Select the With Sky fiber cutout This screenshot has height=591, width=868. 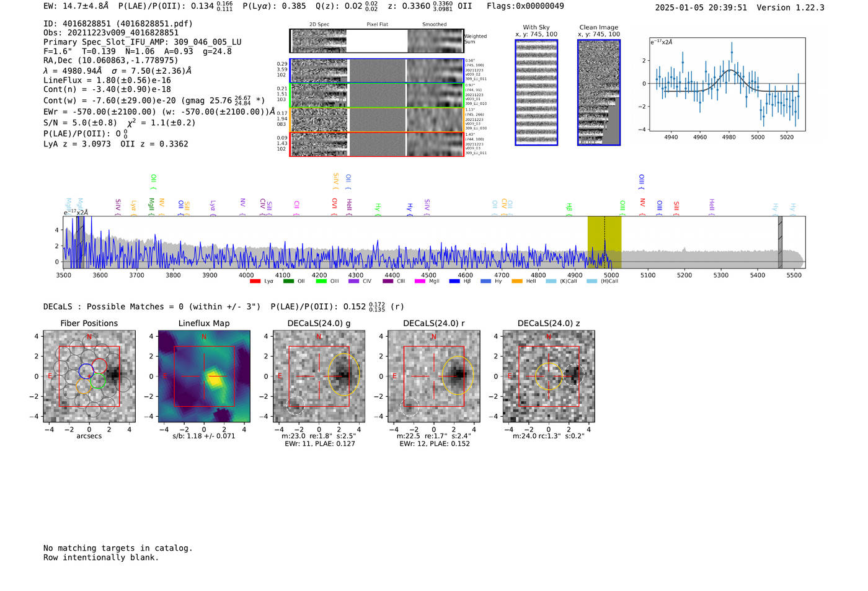click(x=536, y=92)
